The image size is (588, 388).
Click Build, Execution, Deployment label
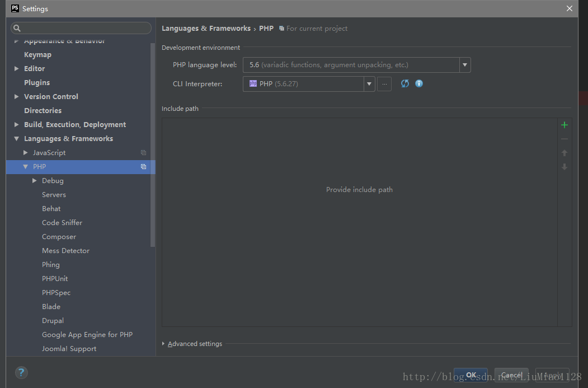pos(75,125)
